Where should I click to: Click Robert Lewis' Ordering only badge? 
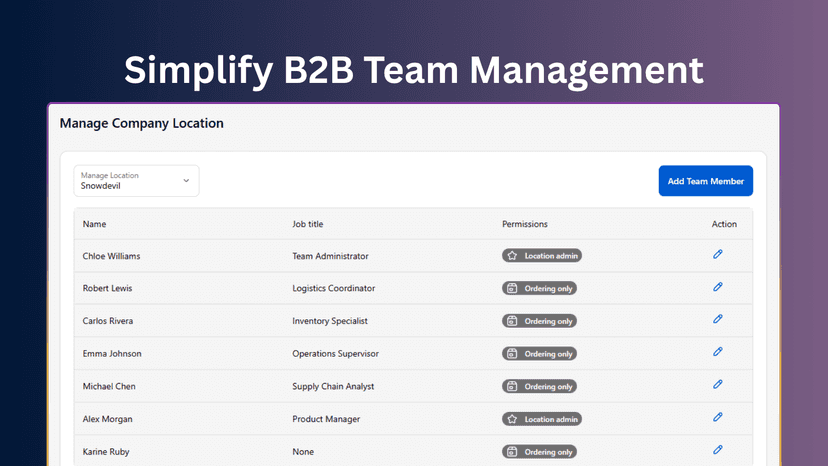click(x=539, y=288)
